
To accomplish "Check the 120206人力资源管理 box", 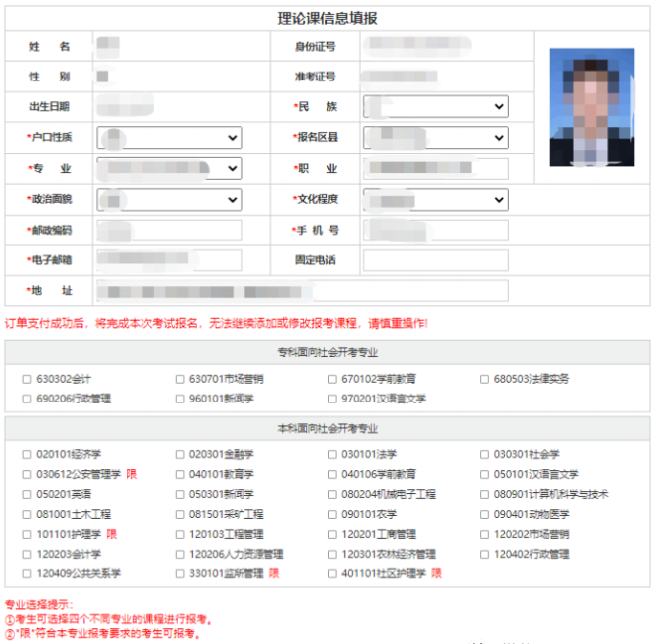I will pyautogui.click(x=180, y=555).
